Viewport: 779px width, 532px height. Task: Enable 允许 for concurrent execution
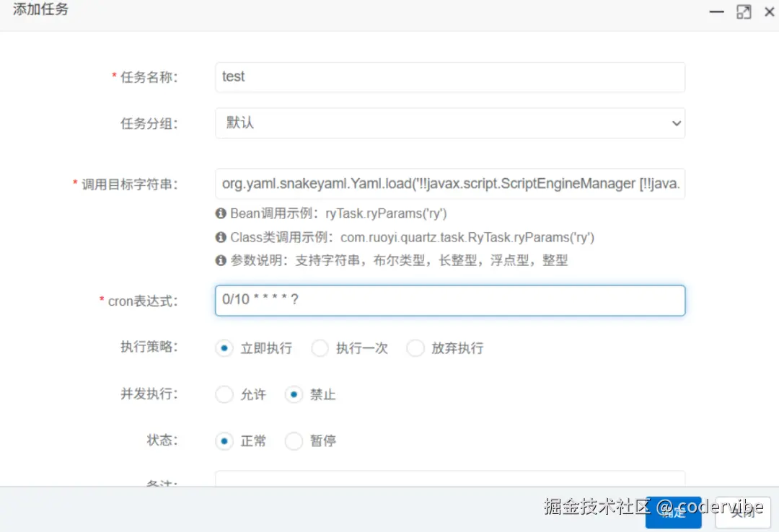(x=224, y=394)
